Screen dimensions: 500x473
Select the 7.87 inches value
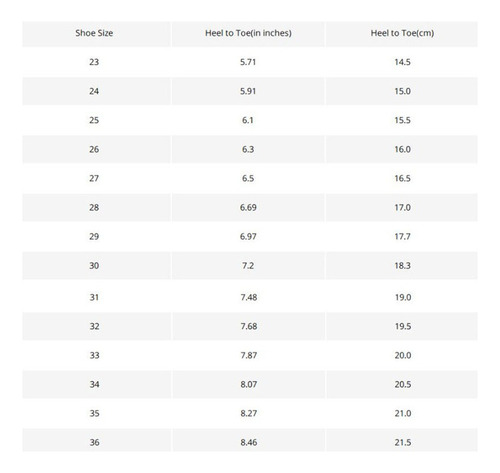(249, 355)
